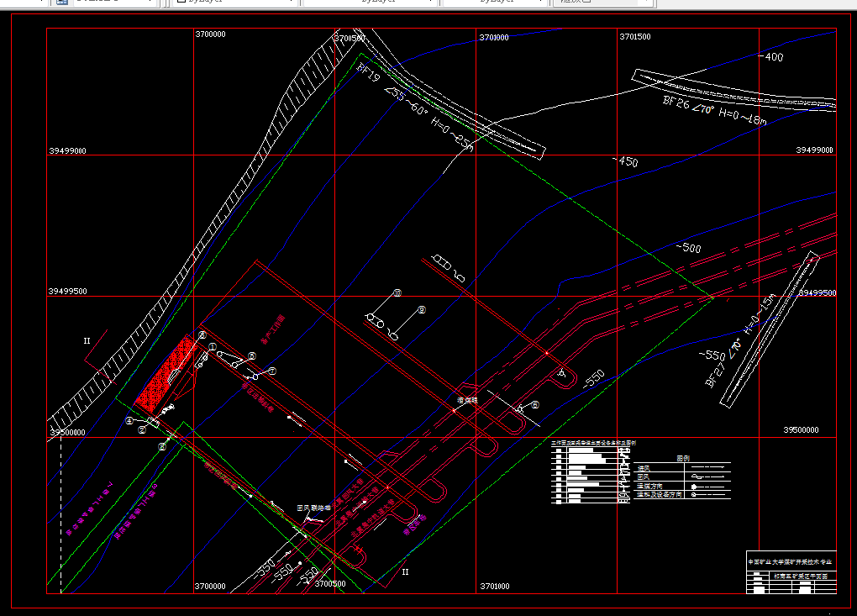Viewport: 857px width, 616px height.
Task: Select the -450 contour elevation label
Action: (x=625, y=161)
